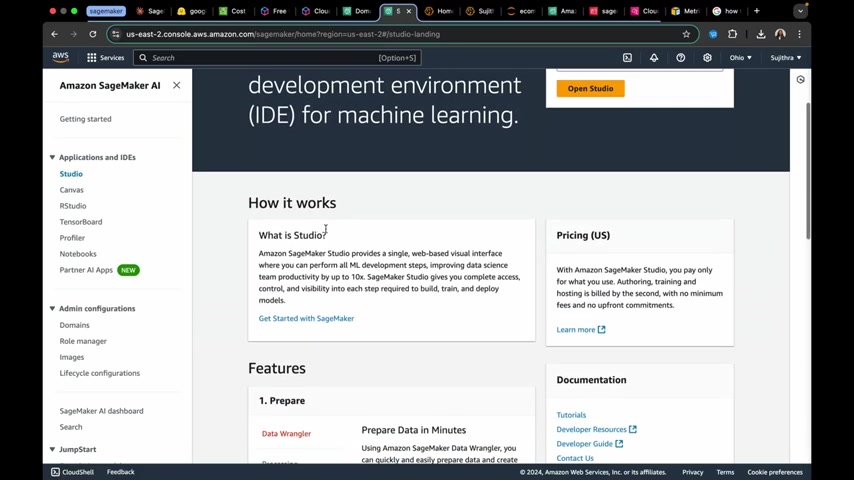Click the browser back arrow
Image resolution: width=854 pixels, height=480 pixels.
(x=54, y=34)
